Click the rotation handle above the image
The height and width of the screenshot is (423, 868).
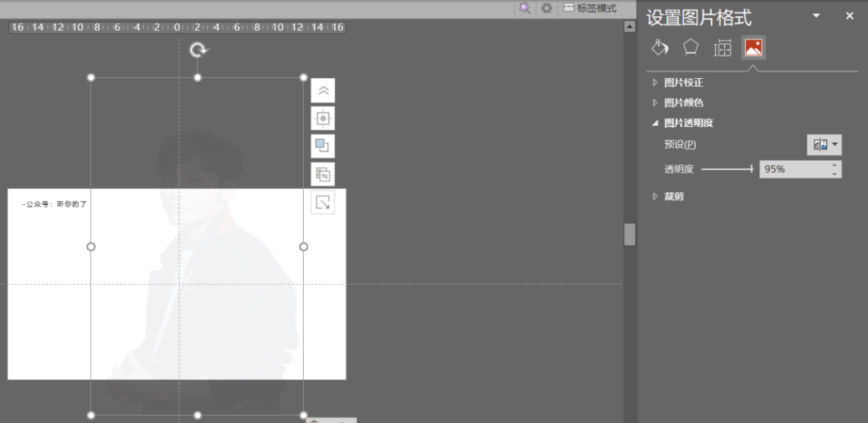click(198, 51)
